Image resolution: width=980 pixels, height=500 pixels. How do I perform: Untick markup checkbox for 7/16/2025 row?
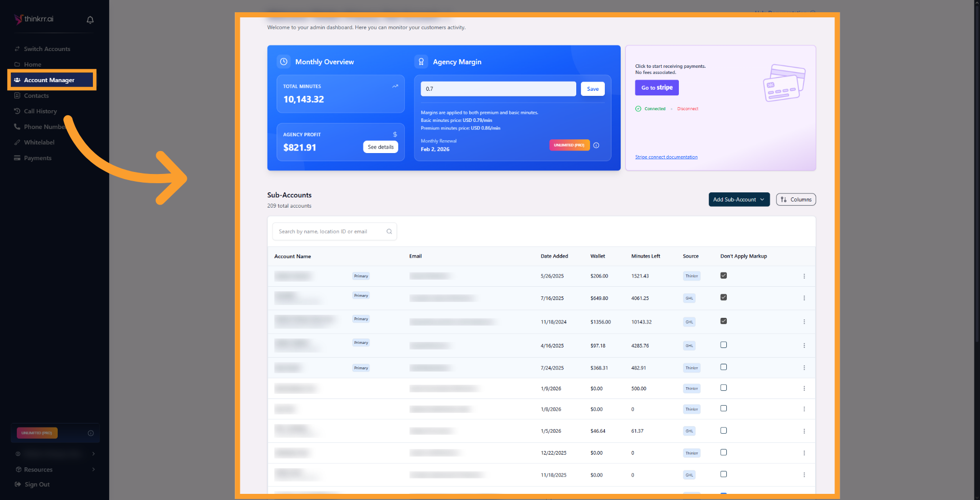tap(723, 297)
